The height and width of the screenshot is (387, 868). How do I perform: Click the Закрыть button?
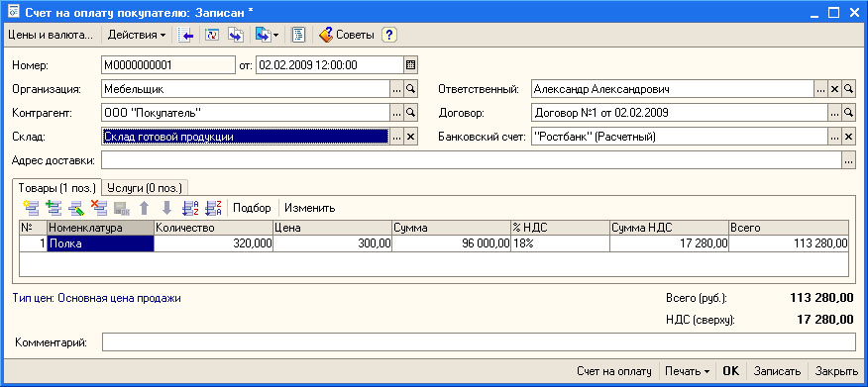point(836,371)
